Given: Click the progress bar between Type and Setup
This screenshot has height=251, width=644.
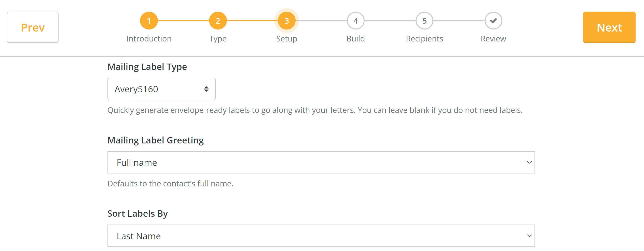Looking at the screenshot, I should (252, 21).
